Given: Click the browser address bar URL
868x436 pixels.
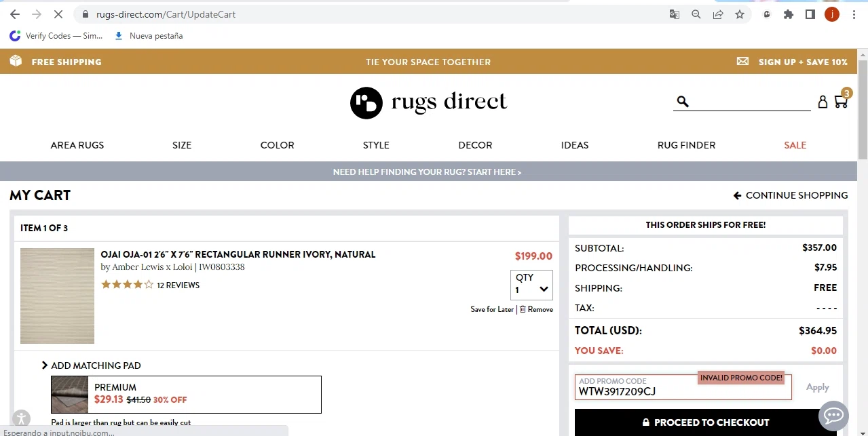Looking at the screenshot, I should pyautogui.click(x=166, y=14).
